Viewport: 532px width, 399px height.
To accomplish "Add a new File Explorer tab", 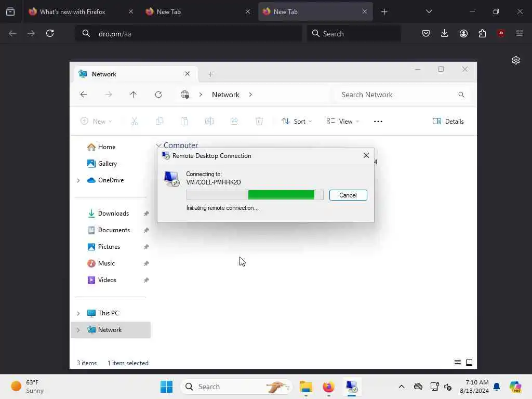I will click(210, 74).
